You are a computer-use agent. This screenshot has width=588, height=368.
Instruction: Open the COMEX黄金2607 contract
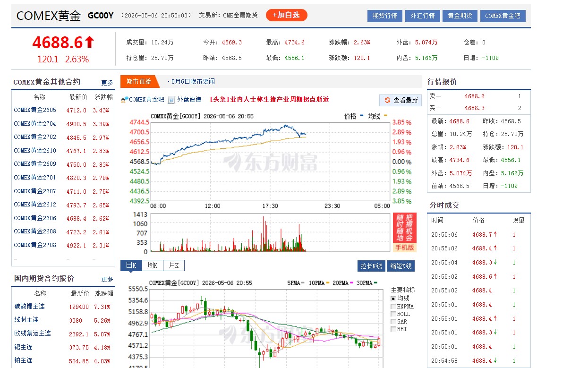(x=35, y=191)
